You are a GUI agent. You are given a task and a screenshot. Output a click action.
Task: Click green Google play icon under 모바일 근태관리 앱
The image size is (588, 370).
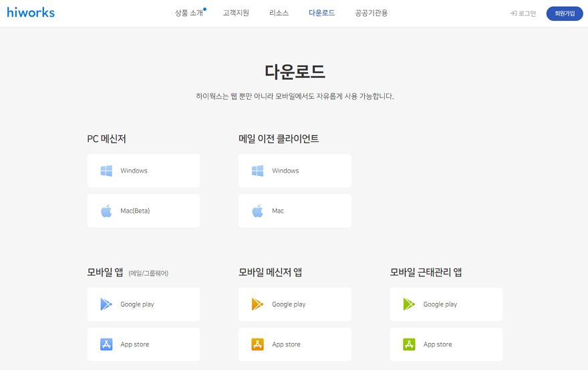click(x=409, y=304)
